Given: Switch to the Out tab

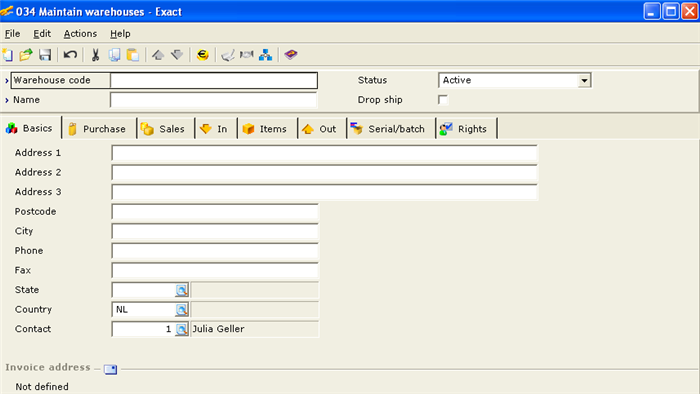Looking at the screenshot, I should [x=321, y=129].
